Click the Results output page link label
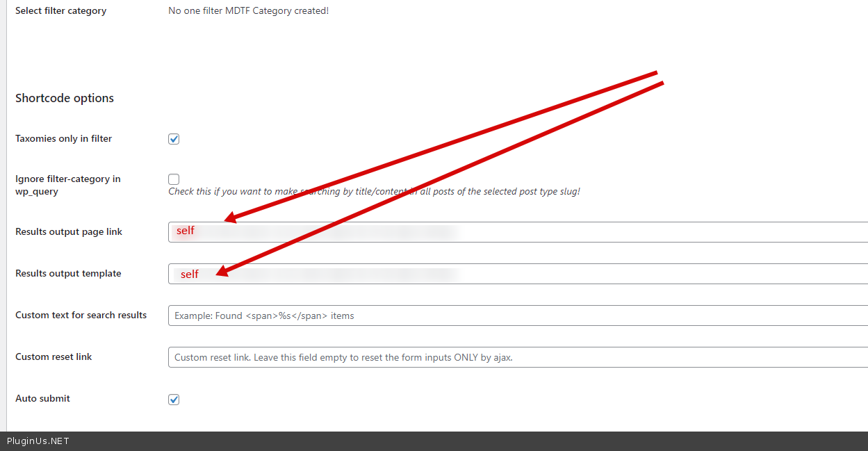 click(x=69, y=232)
